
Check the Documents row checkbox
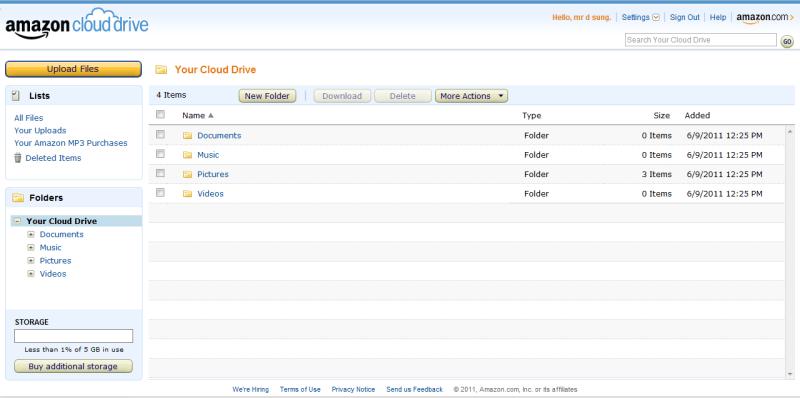click(x=160, y=135)
